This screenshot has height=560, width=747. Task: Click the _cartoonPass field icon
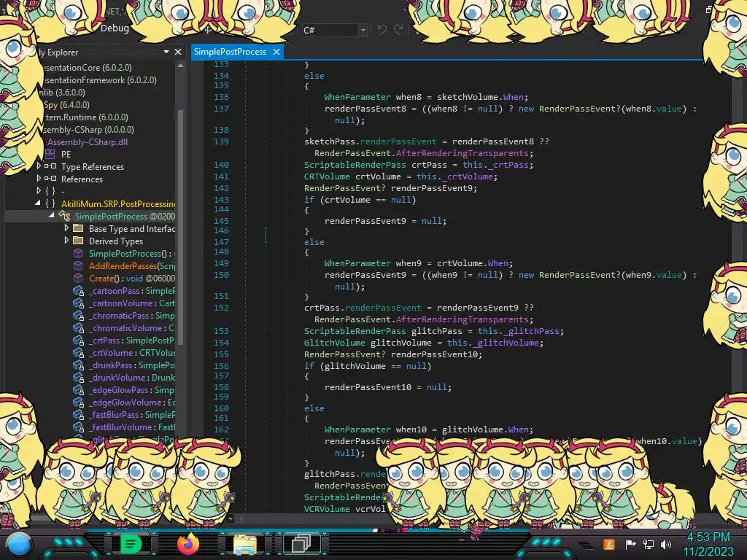[78, 290]
